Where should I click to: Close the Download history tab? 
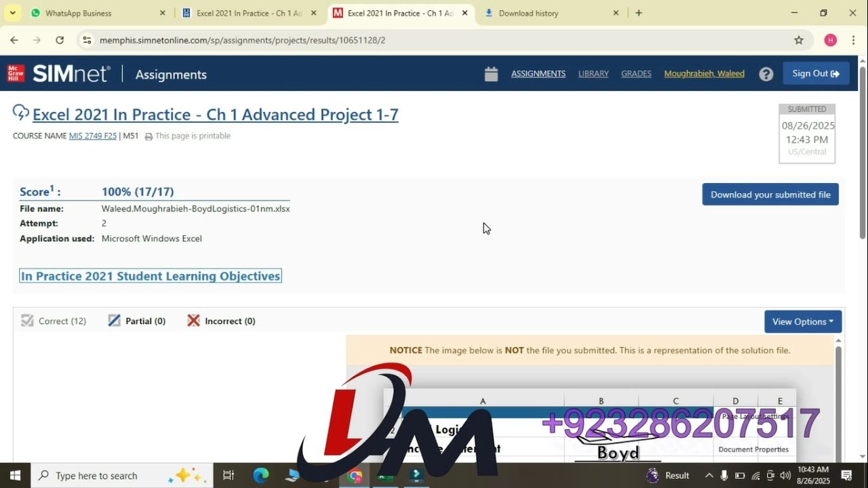point(616,13)
